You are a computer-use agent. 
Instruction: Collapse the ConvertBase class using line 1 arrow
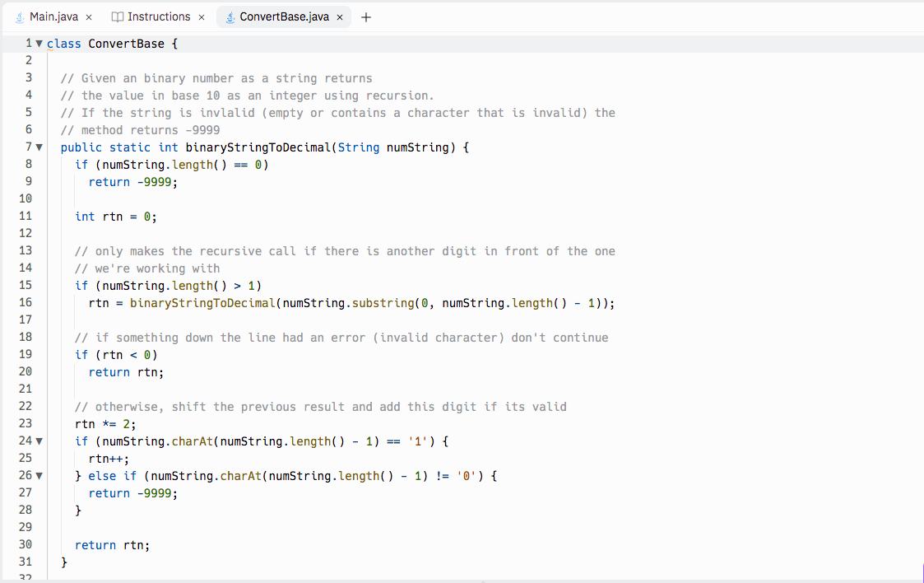[39, 43]
